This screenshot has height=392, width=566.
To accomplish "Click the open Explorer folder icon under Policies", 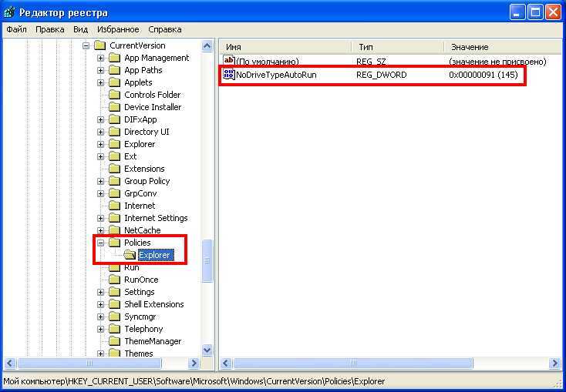I will coord(130,255).
